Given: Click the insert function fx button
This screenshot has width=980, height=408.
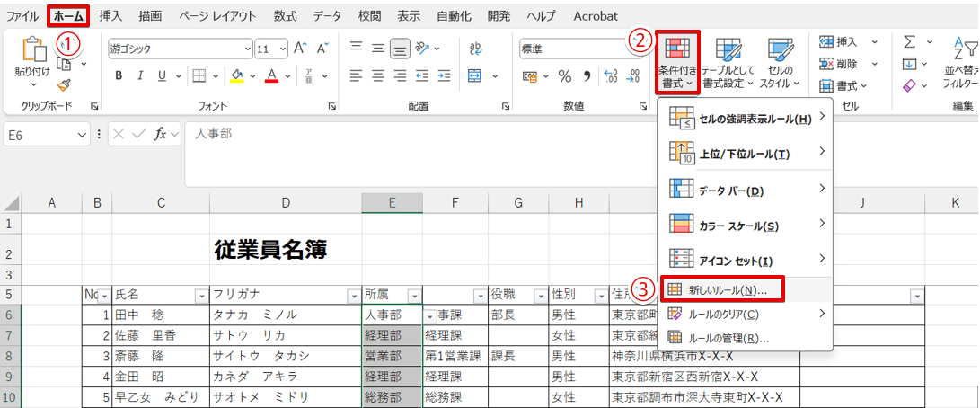Looking at the screenshot, I should pos(161,135).
